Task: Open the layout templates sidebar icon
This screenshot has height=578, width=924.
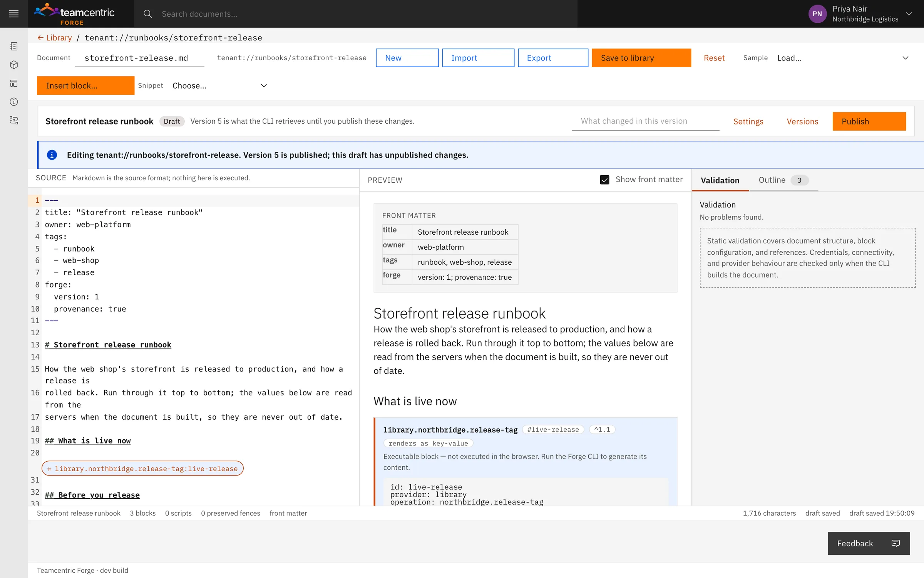Action: pos(14,83)
